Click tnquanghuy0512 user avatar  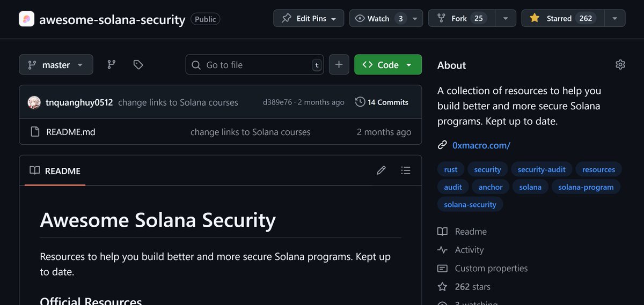34,102
